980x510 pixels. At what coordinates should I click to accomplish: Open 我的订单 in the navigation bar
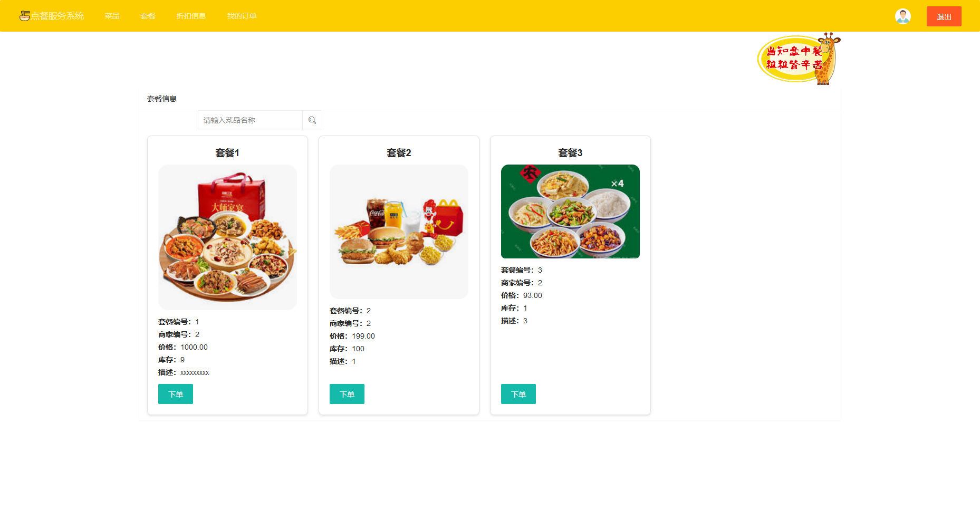tap(242, 16)
